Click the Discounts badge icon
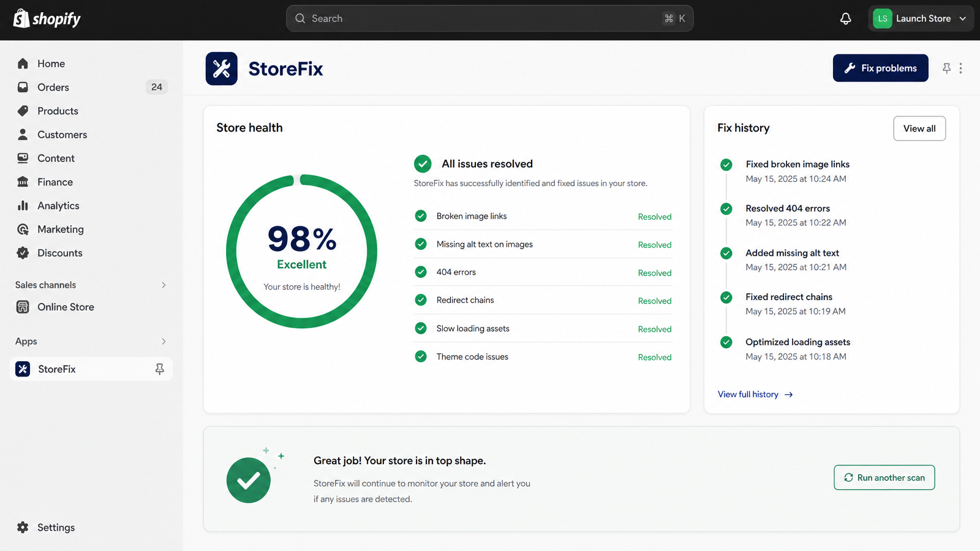This screenshot has height=551, width=980. pyautogui.click(x=23, y=253)
